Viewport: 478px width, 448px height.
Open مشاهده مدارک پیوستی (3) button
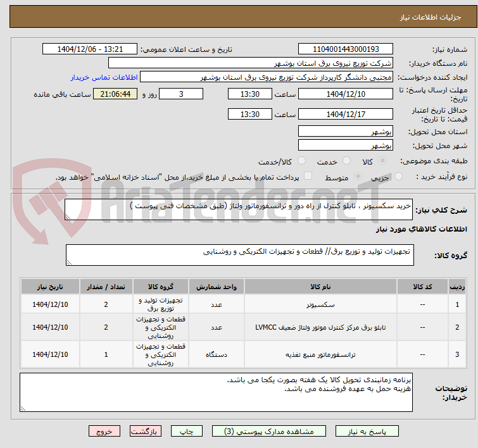point(269,432)
